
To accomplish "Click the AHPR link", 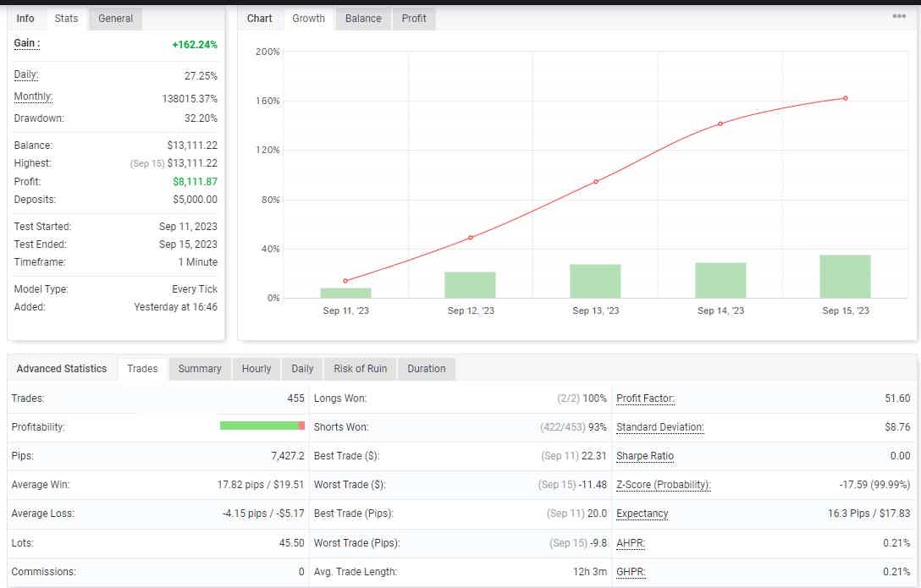I will coord(631,543).
